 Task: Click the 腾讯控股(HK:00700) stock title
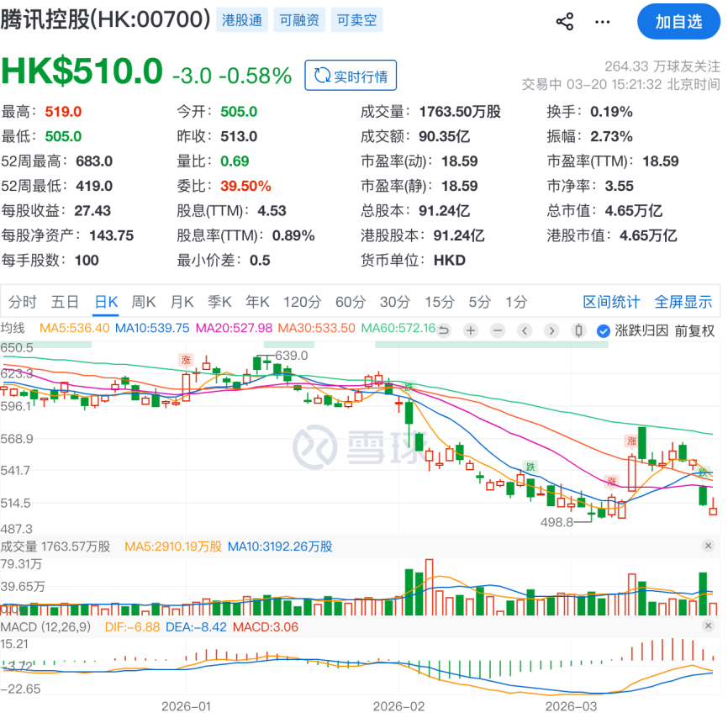(x=105, y=19)
